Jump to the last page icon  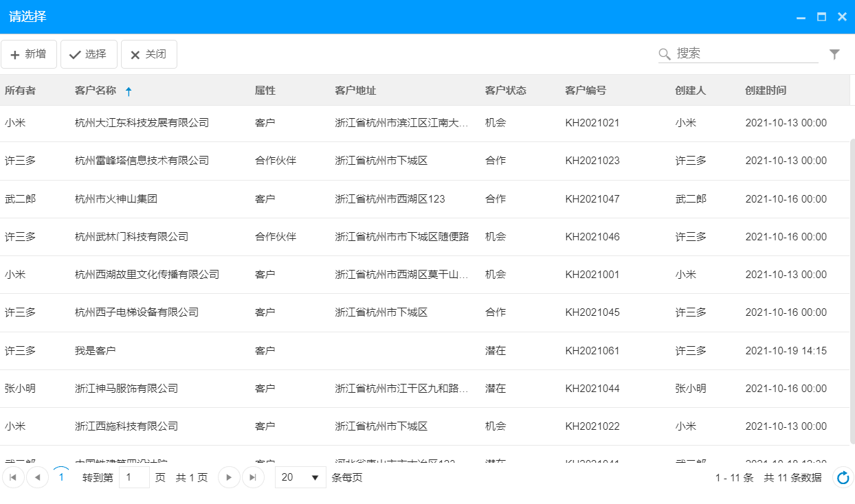253,477
